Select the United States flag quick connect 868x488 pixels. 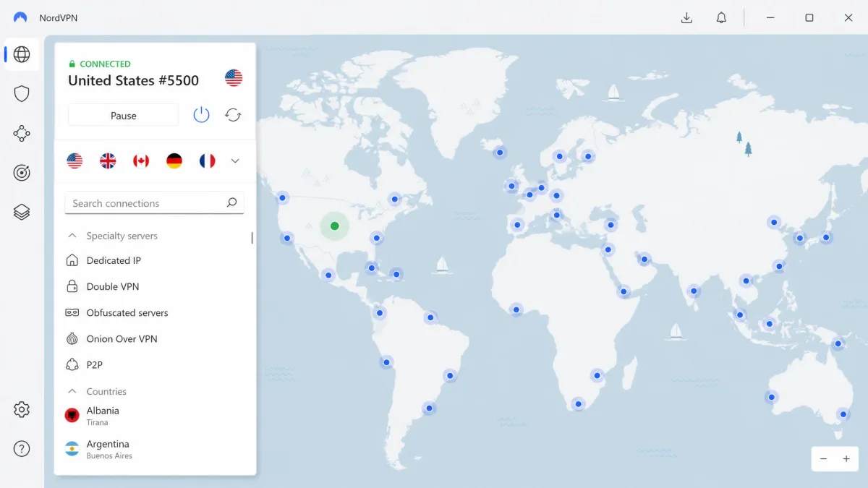75,160
